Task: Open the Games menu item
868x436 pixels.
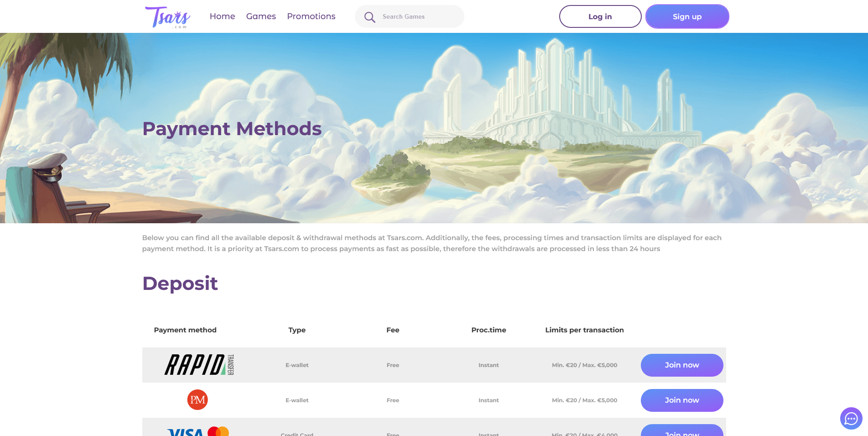Action: 261,16
